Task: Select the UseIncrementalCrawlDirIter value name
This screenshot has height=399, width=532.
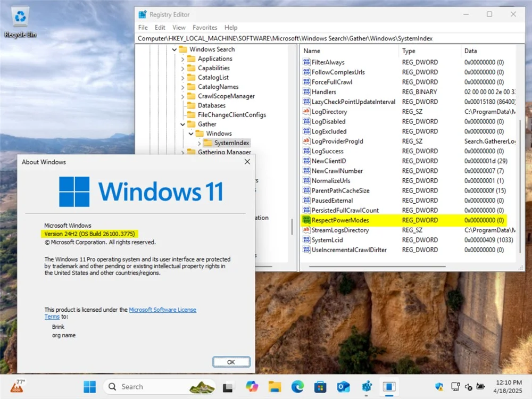Action: click(349, 250)
